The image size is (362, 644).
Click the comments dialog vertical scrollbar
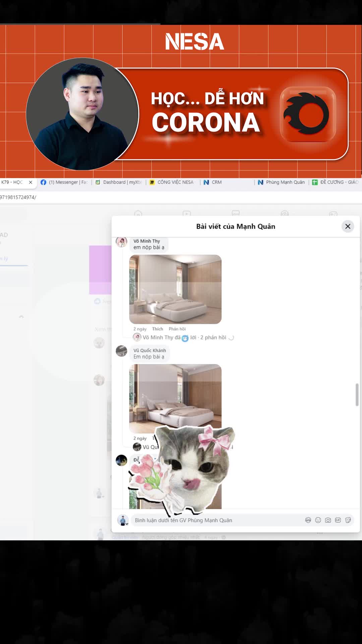click(x=357, y=395)
